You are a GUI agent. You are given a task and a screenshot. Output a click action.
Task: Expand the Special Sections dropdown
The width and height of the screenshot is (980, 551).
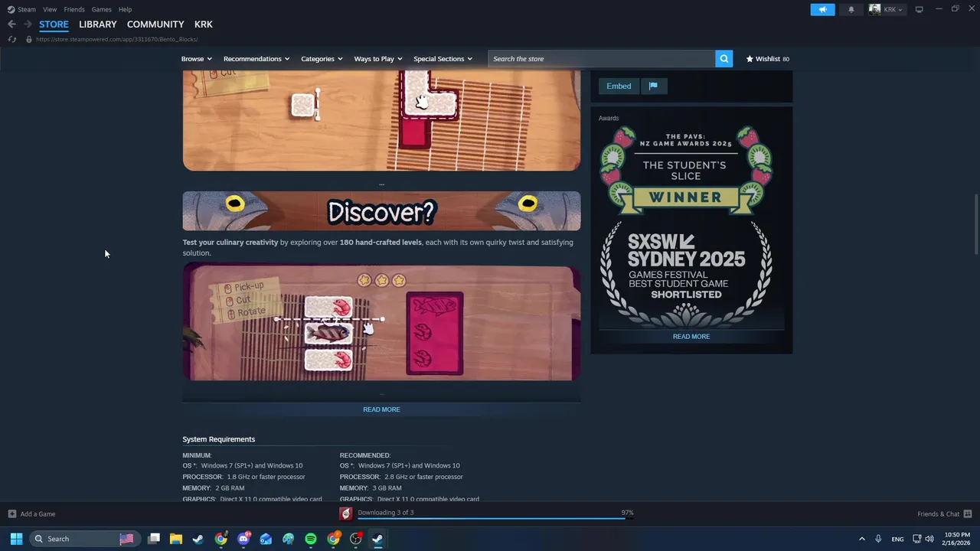[x=443, y=59]
